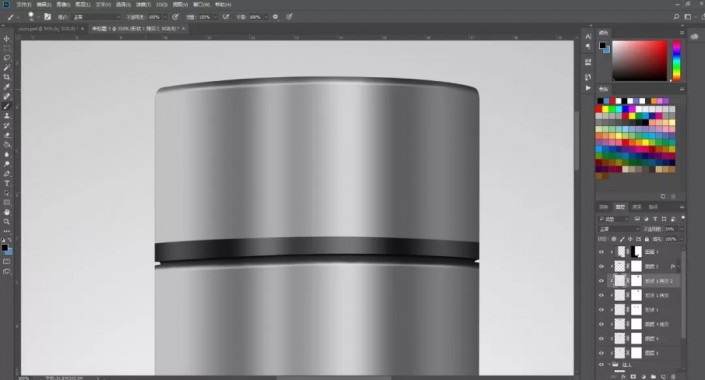Switch to the first document tab
Viewport: 705px width, 380px height.
(49, 28)
